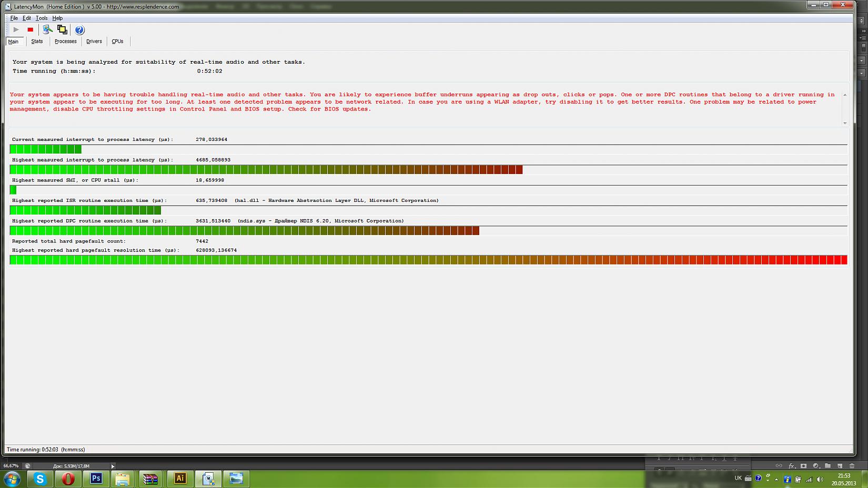Click the volume speaker tray icon
Viewport: 868px width, 488px height.
(x=820, y=479)
